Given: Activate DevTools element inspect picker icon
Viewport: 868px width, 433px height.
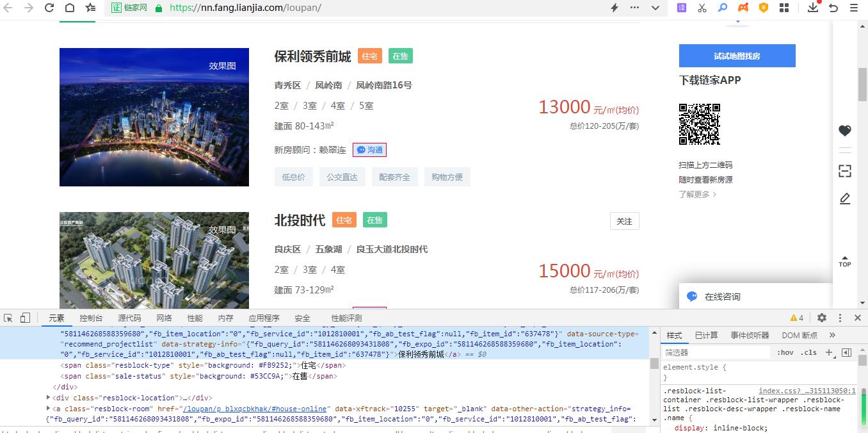Looking at the screenshot, I should click(x=8, y=318).
